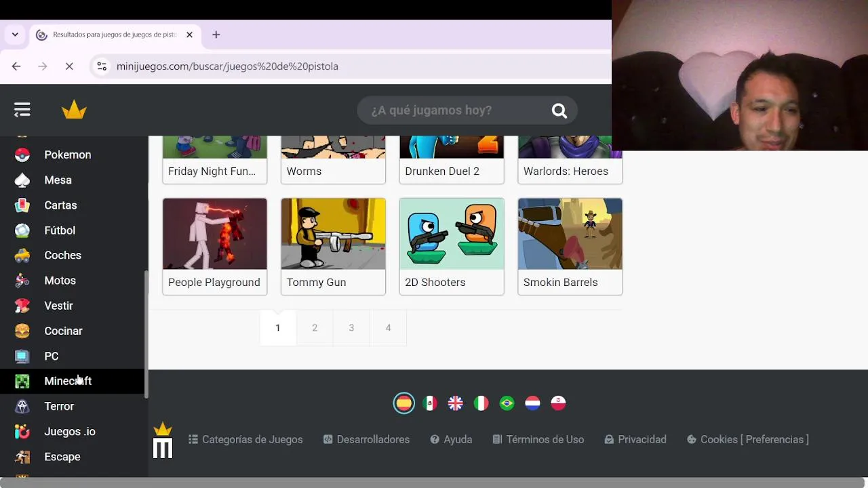
Task: Click the Cocinar sidebar label
Action: [63, 331]
